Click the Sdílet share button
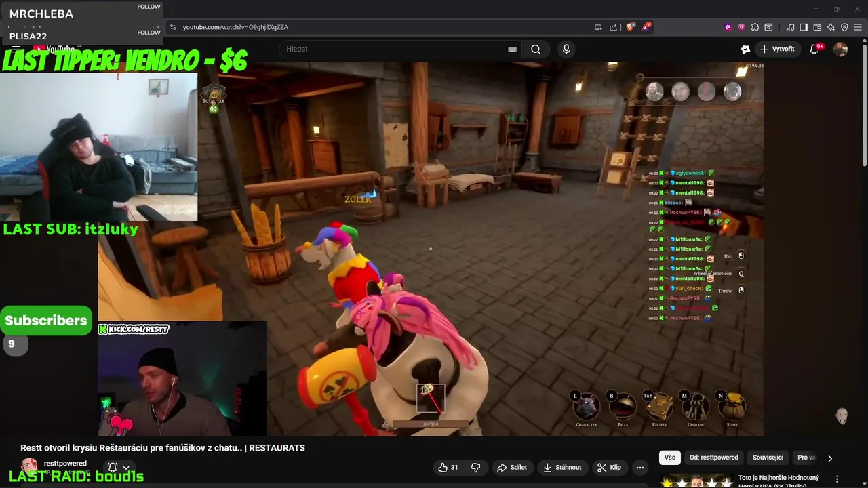 click(512, 467)
